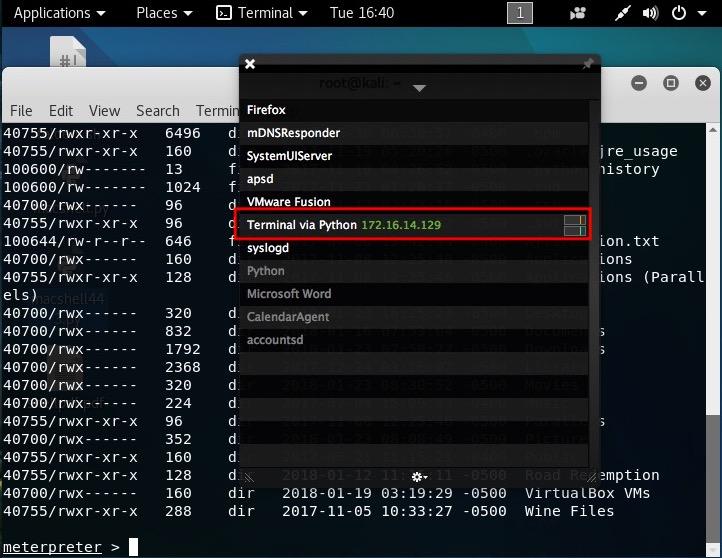Click traffic meter icon on Terminal via Python row
Image resolution: width=722 pixels, height=558 pixels.
(575, 225)
